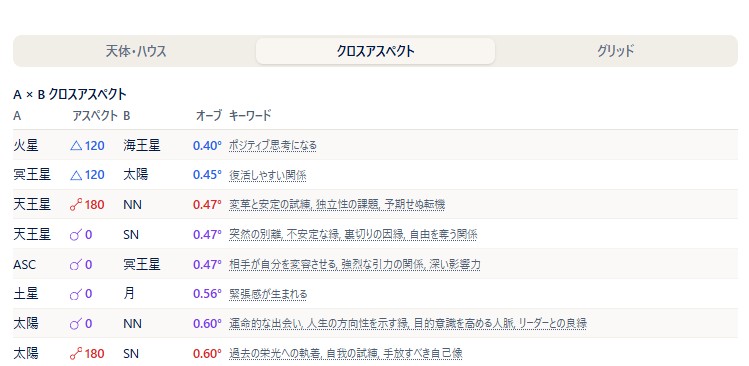
Task: Click the orb value 0.45°
Action: [207, 175]
